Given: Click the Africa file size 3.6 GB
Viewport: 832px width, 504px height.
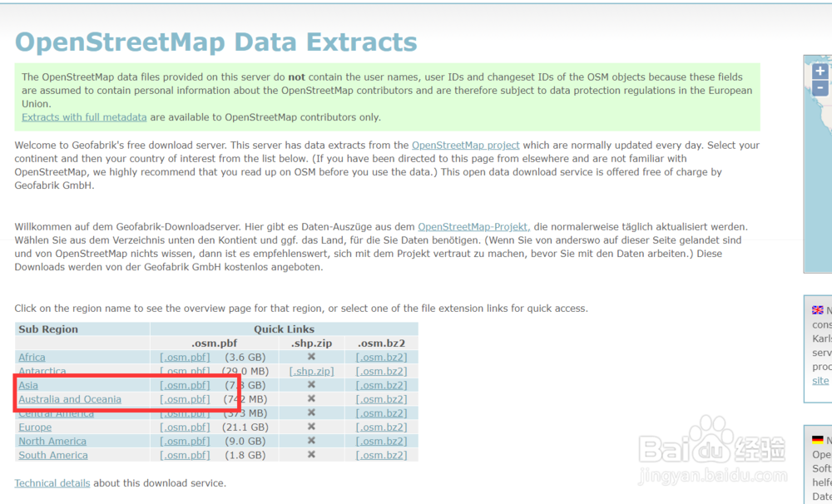Looking at the screenshot, I should tap(245, 357).
